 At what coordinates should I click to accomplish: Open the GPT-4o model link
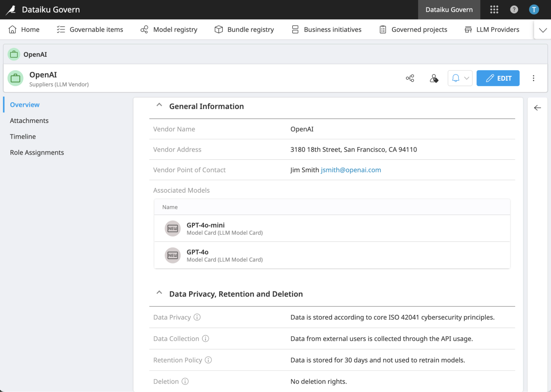[x=198, y=252]
